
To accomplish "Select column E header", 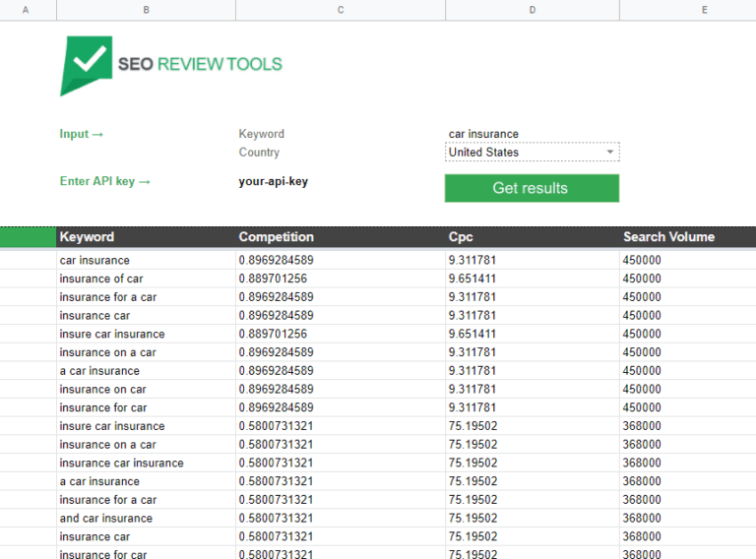I will (x=704, y=10).
